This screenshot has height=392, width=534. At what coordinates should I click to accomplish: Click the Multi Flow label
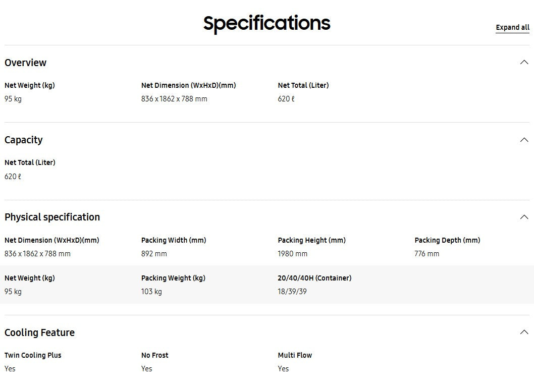(x=295, y=355)
